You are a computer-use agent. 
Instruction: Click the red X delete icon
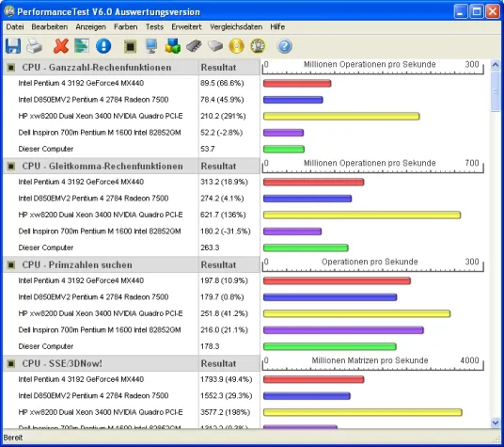[61, 46]
